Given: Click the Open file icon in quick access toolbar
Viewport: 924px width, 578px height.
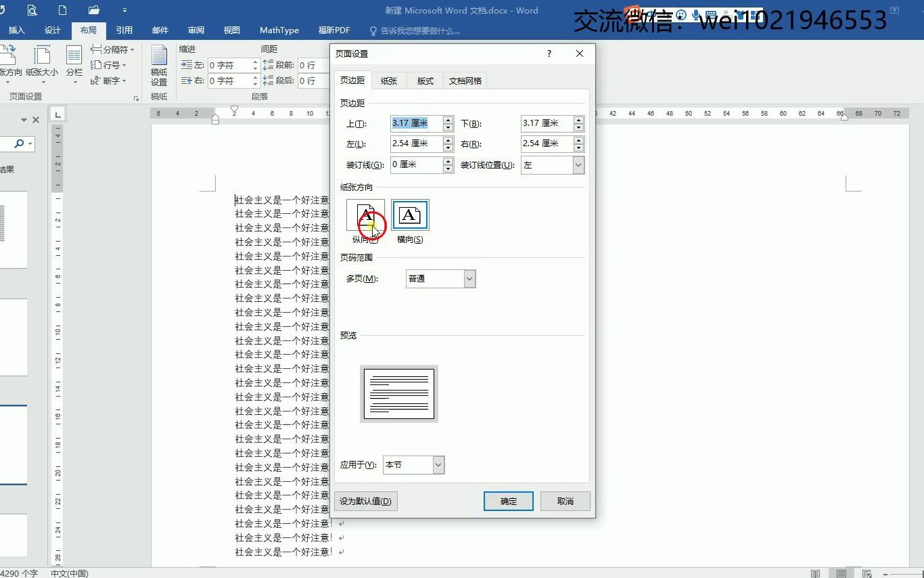Looking at the screenshot, I should (x=93, y=10).
